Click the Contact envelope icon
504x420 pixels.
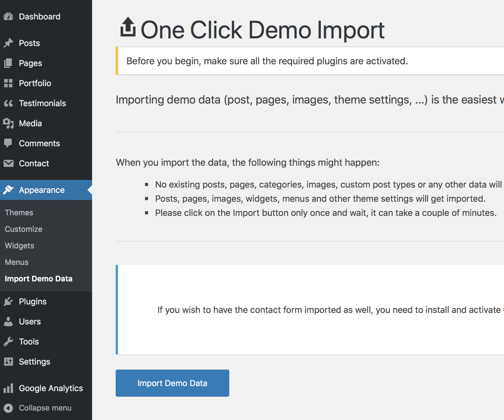8,163
